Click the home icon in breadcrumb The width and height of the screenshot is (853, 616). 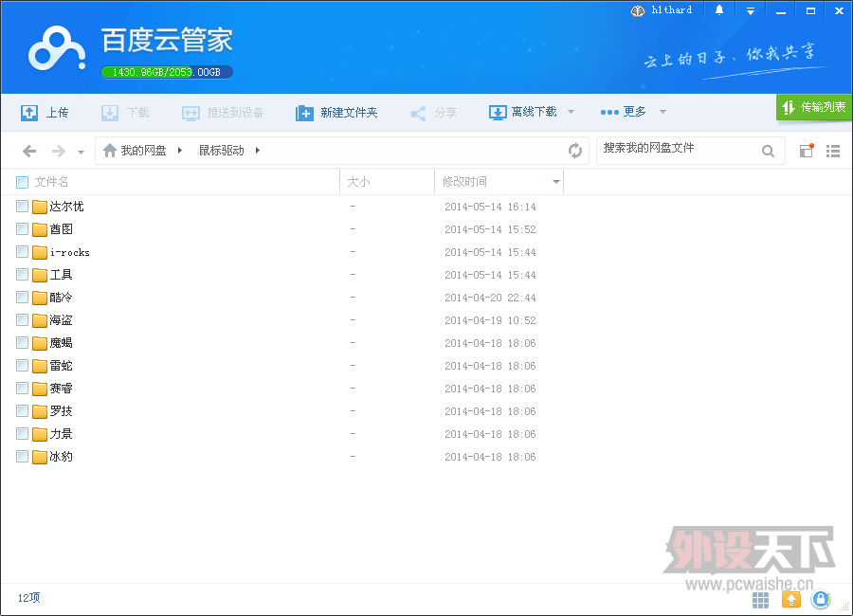[110, 150]
